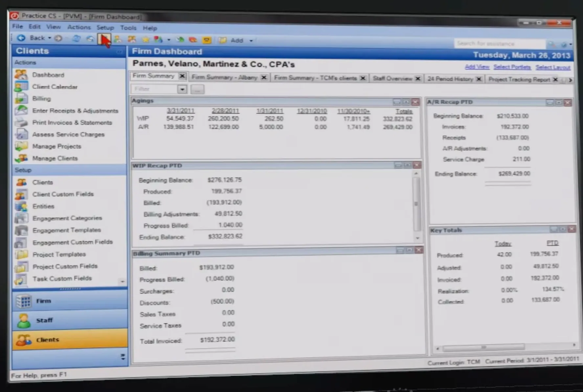
Task: Click WIP Recap vertical scrollbar
Action: pyautogui.click(x=416, y=206)
